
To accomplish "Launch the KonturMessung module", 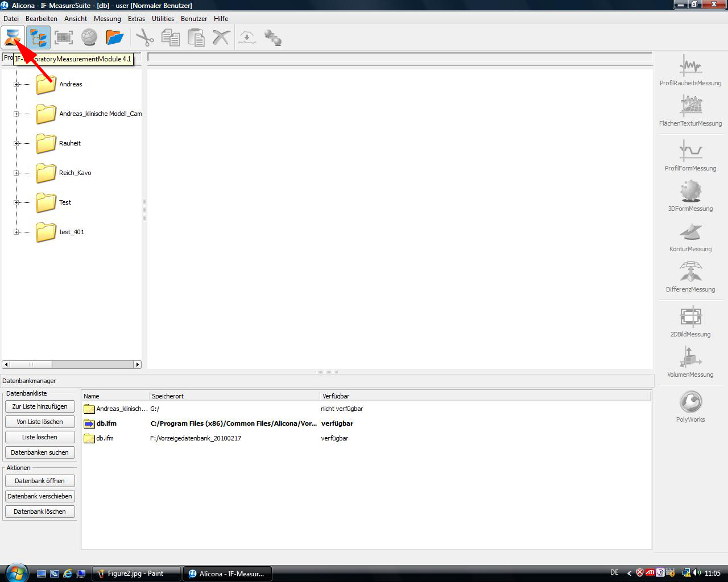I will tap(690, 236).
